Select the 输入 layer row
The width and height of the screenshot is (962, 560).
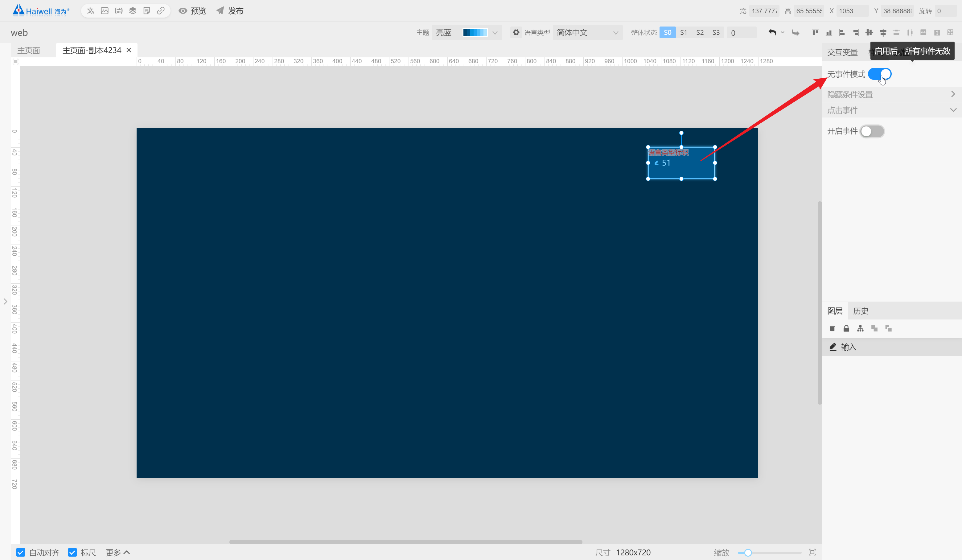click(x=892, y=347)
